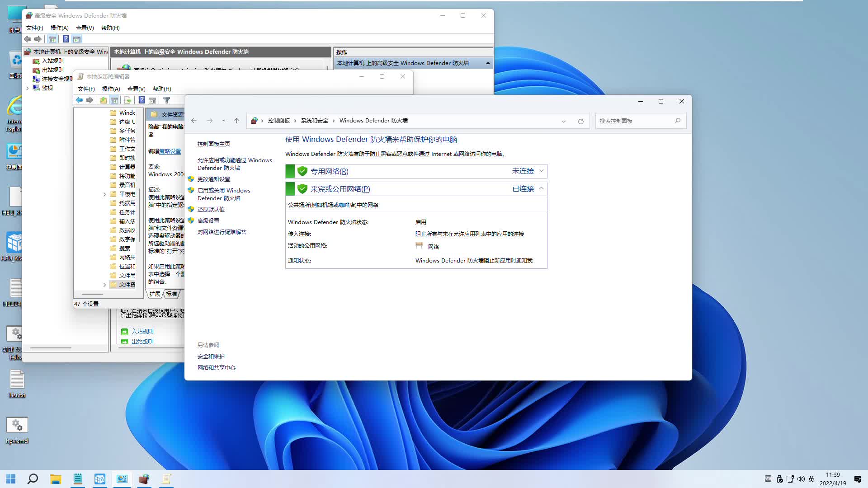Click 还原默认值 link

pyautogui.click(x=211, y=210)
